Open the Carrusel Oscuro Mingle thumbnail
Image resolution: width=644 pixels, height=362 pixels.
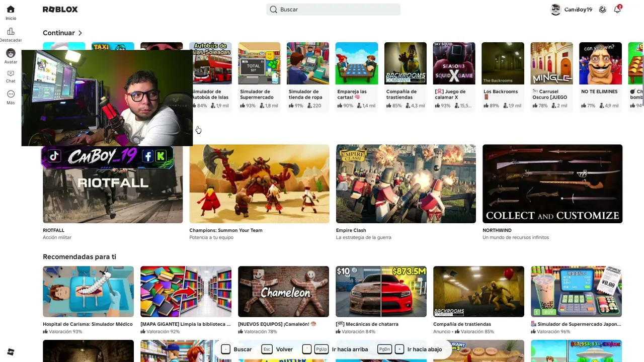pyautogui.click(x=551, y=63)
